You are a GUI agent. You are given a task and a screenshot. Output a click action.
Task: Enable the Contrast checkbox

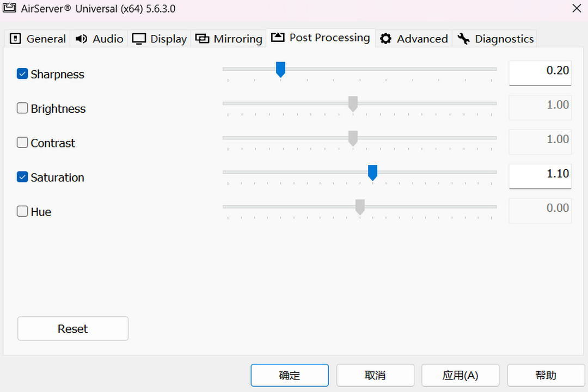tap(22, 142)
